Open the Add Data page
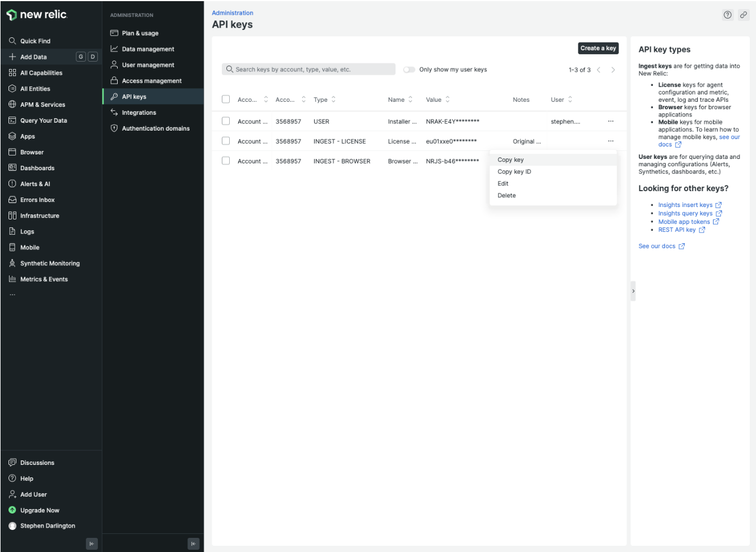 [x=34, y=57]
